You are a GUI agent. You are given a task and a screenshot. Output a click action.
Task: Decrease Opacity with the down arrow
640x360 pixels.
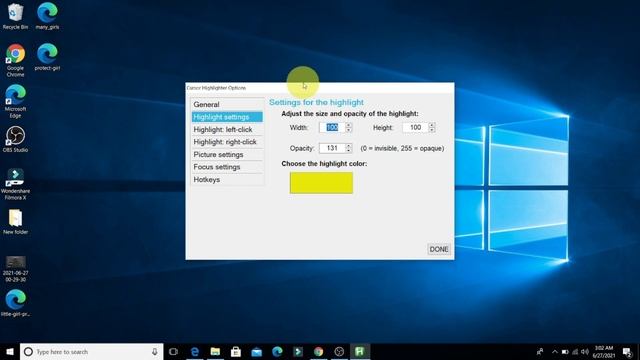tap(349, 151)
